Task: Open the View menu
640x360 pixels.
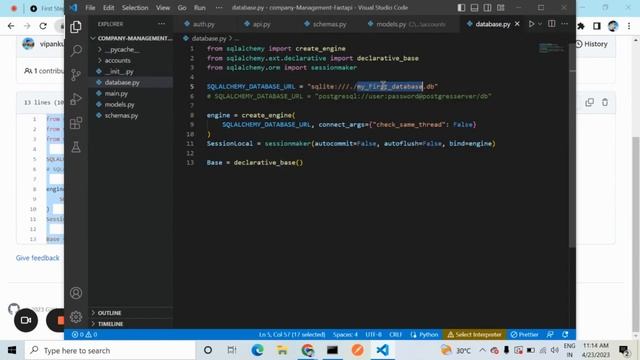Action: pyautogui.click(x=163, y=8)
